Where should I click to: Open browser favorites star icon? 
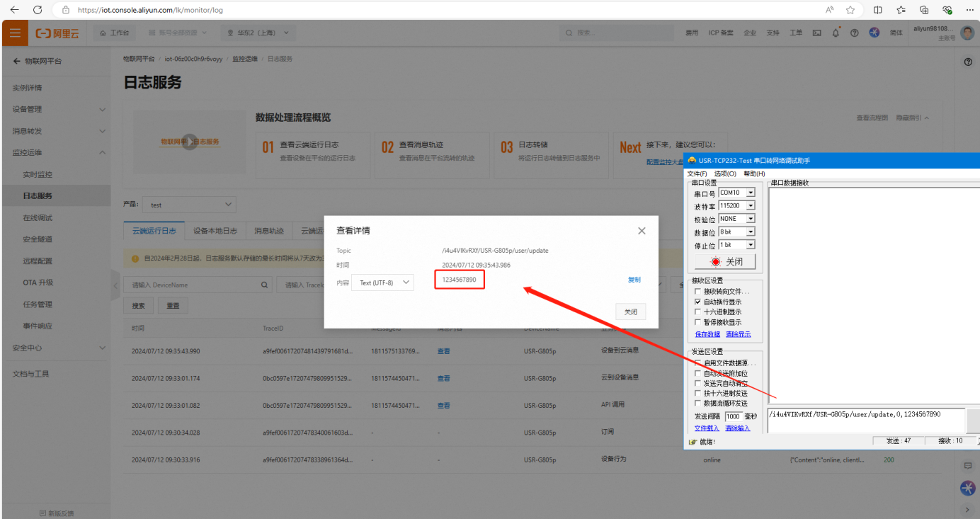click(x=850, y=10)
